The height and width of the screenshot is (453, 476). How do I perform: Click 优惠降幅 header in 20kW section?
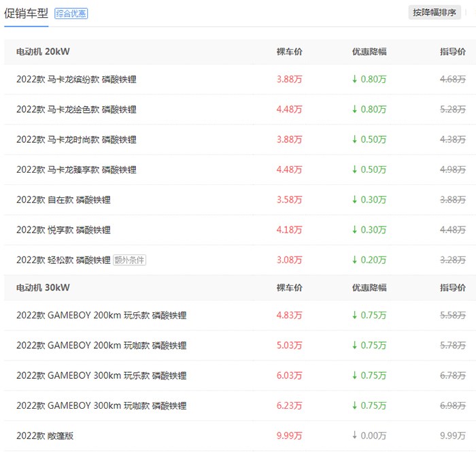(369, 52)
